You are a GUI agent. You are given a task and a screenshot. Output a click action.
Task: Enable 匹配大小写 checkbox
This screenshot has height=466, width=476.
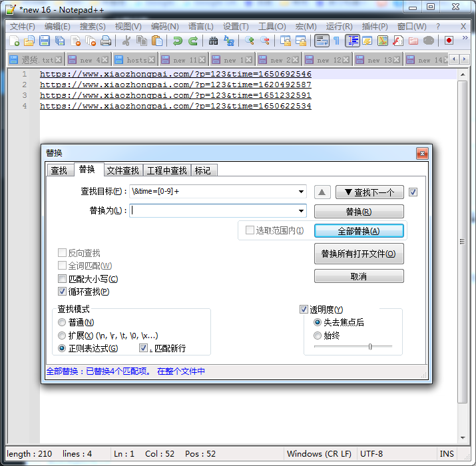pos(62,279)
